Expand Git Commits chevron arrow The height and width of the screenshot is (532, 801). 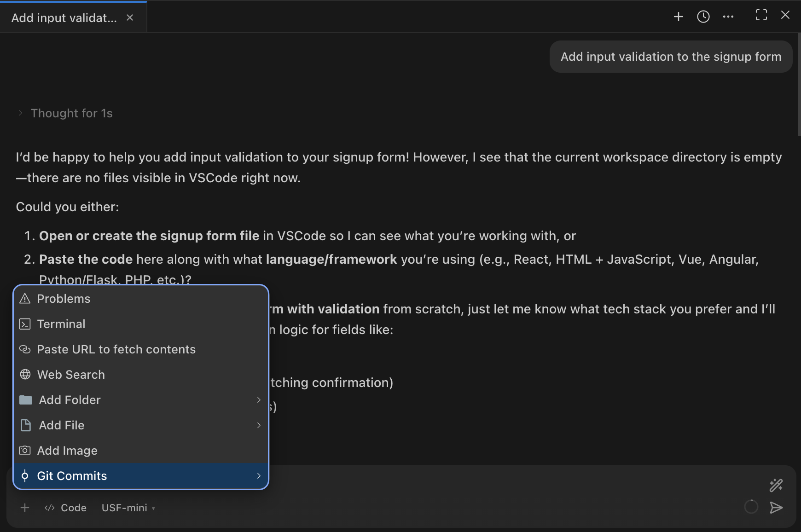pyautogui.click(x=259, y=476)
